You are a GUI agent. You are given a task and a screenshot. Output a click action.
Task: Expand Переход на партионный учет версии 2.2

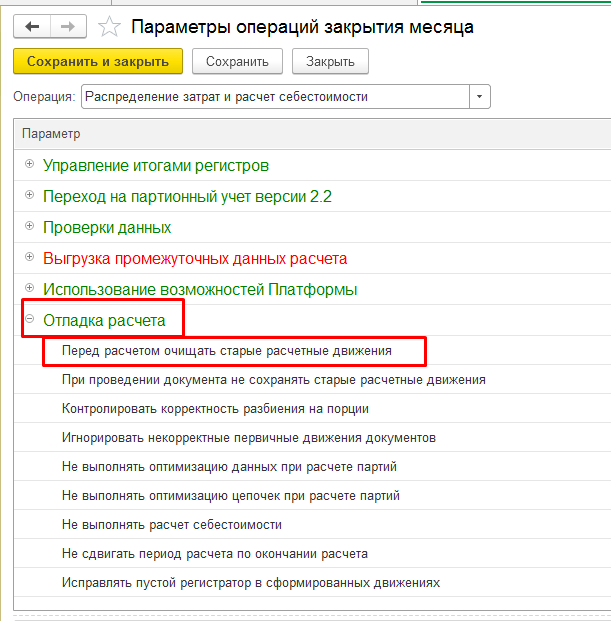coord(29,194)
